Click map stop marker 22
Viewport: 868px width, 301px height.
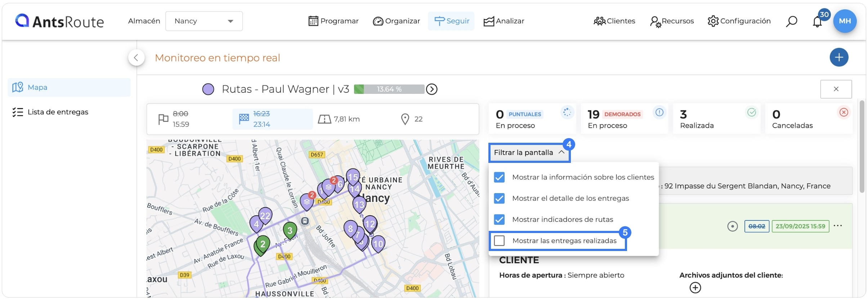(x=265, y=216)
